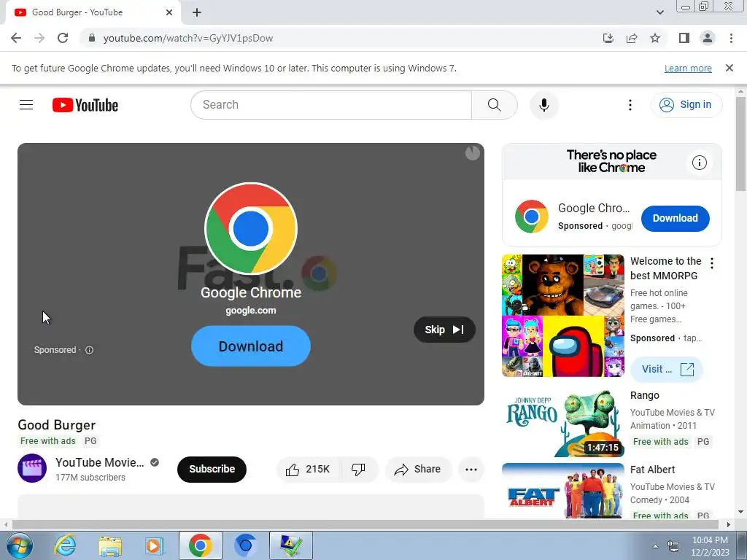Download Chrome from the sidebar ad card
This screenshot has width=747, height=560.
(x=675, y=218)
